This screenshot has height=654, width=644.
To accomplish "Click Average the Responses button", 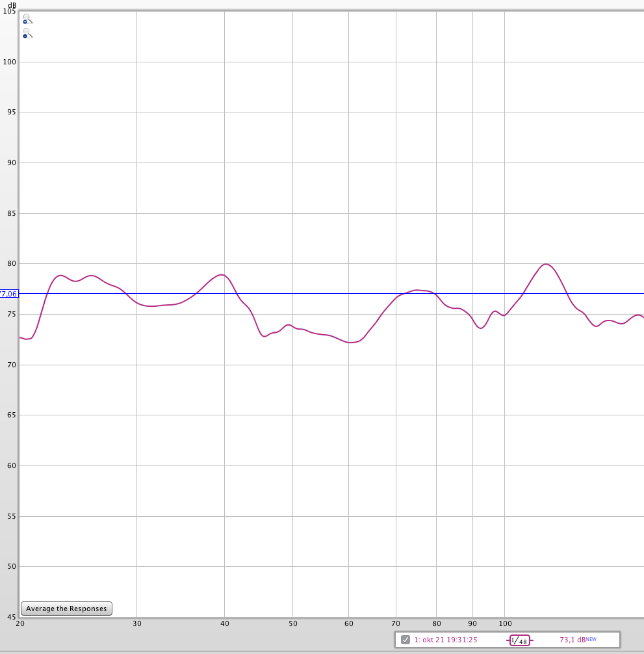I will click(66, 608).
